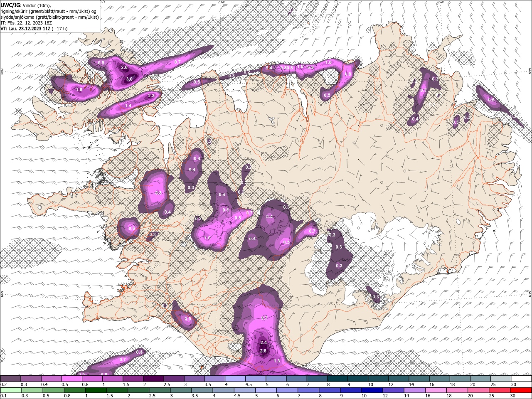Select the bottom-row light pink swatch at 16
This screenshot has width=532, height=399.
pos(436,390)
